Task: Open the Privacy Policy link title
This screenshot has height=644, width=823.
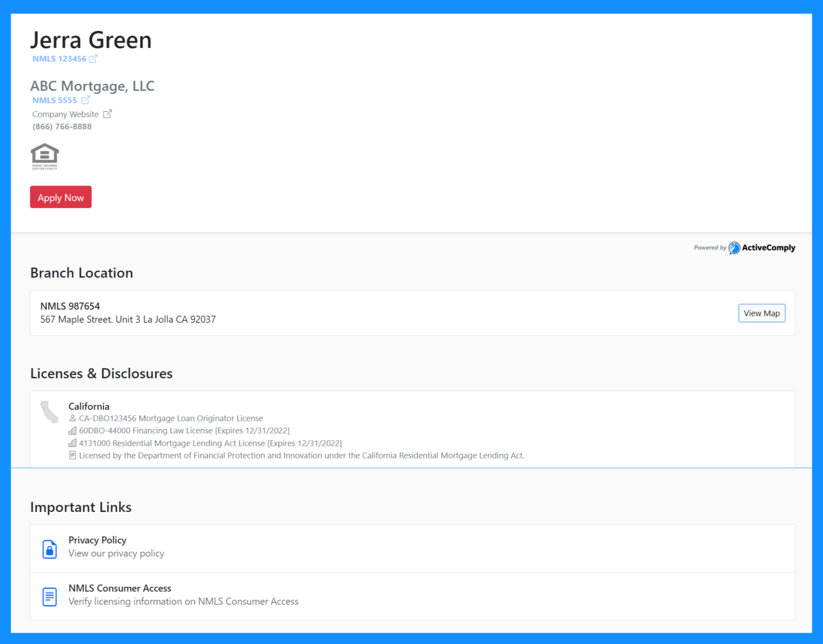Action: (x=97, y=540)
